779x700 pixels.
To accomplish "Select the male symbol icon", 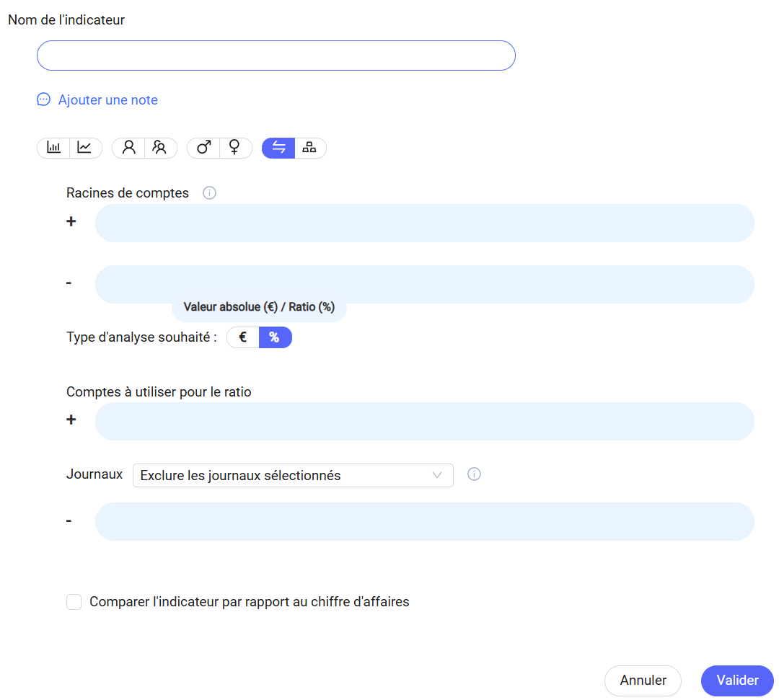I will [x=203, y=148].
